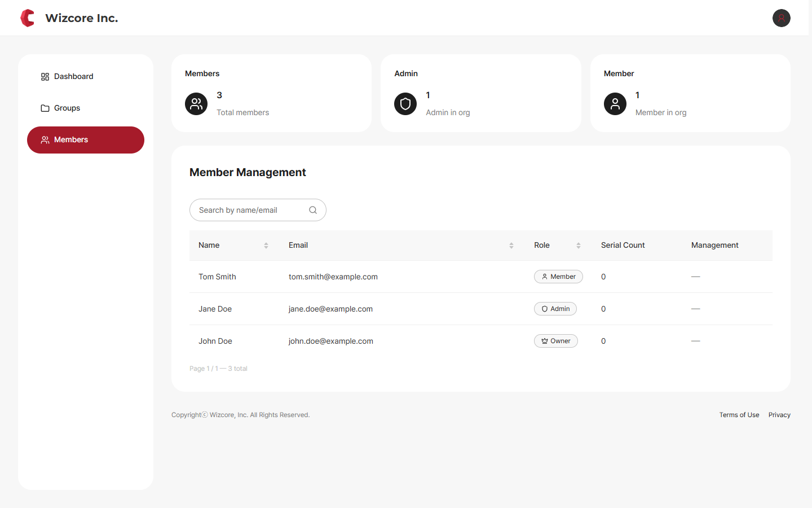This screenshot has width=812, height=508.
Task: Open the Terms of Use link
Action: [739, 415]
